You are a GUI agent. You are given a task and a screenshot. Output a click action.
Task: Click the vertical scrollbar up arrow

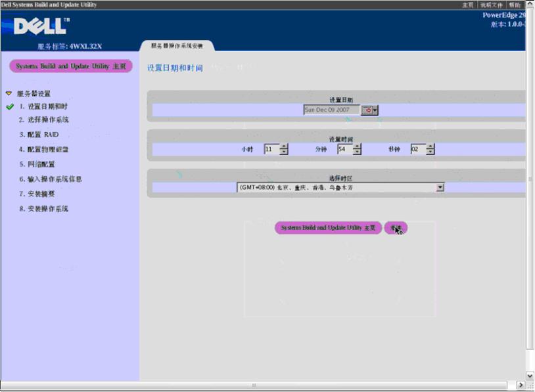(530, 3)
